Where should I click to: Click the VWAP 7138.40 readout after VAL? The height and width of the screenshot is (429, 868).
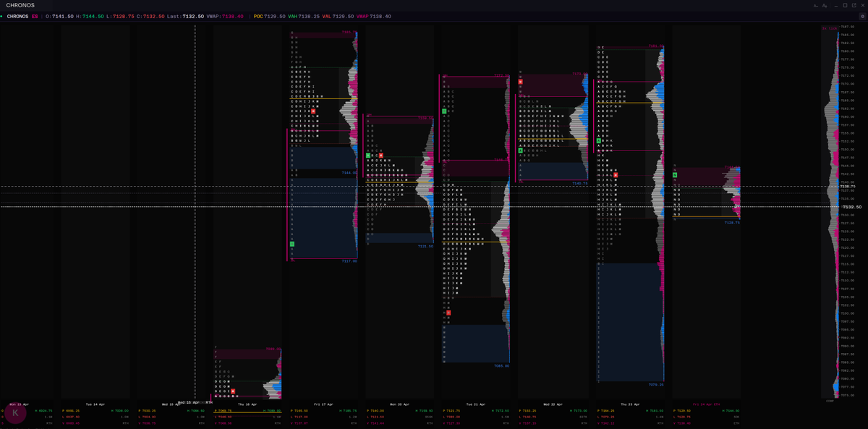coord(374,16)
